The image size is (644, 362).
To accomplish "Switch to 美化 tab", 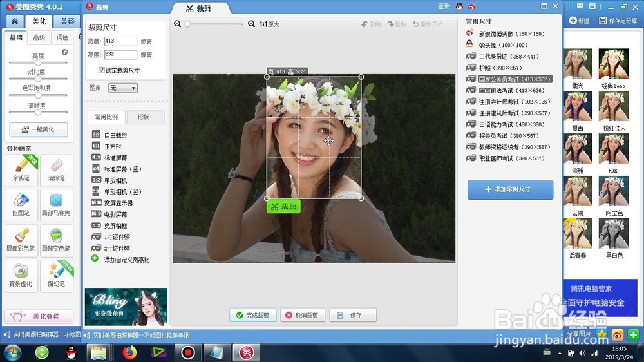I will (x=39, y=21).
